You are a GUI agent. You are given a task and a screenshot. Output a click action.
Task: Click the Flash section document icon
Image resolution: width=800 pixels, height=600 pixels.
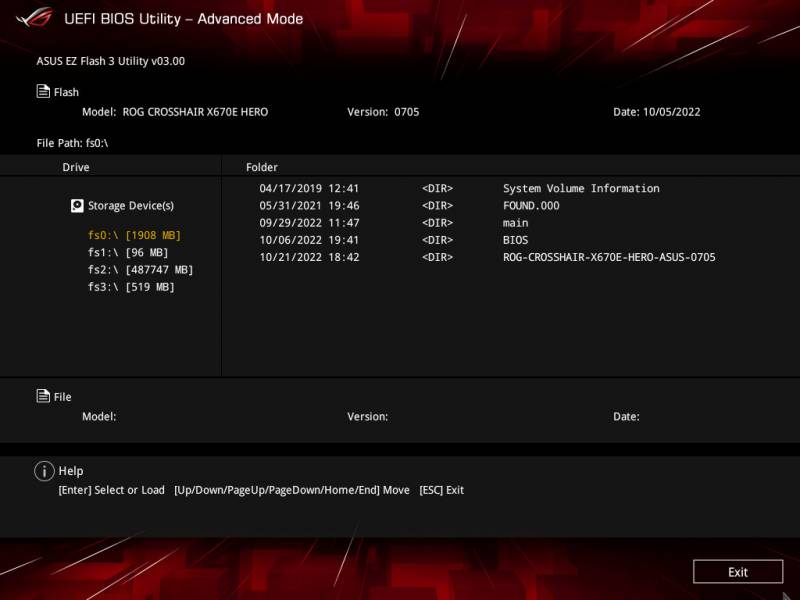coord(43,92)
